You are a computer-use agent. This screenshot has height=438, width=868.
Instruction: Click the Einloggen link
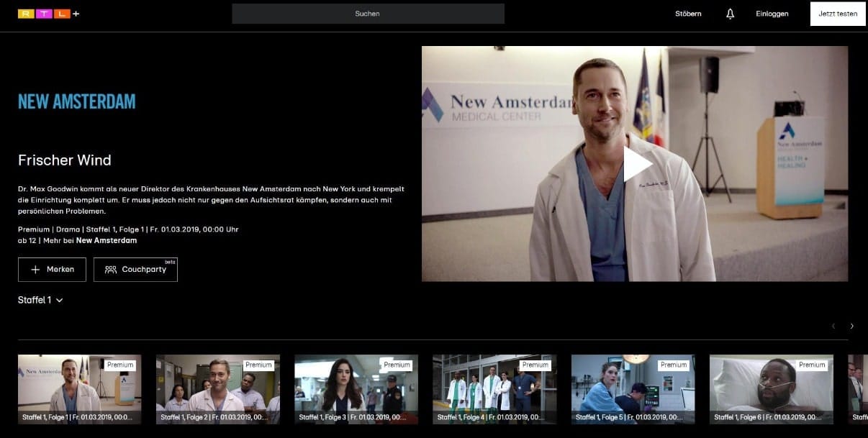point(772,14)
